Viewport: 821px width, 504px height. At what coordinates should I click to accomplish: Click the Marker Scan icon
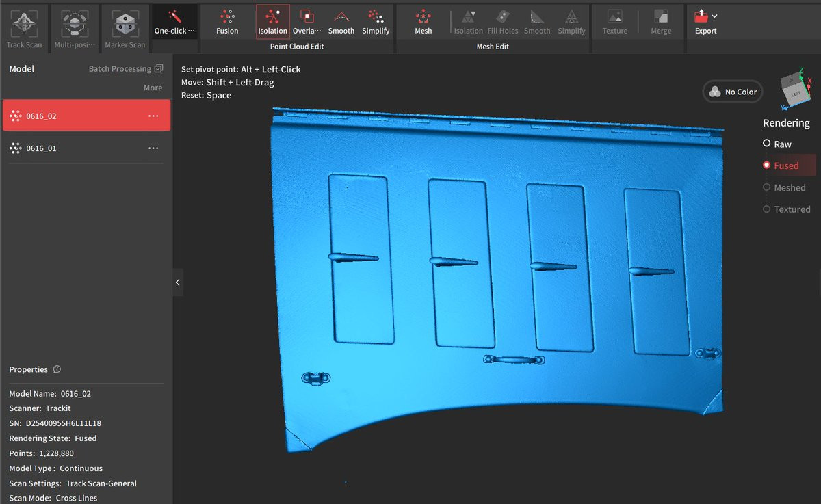[x=125, y=24]
